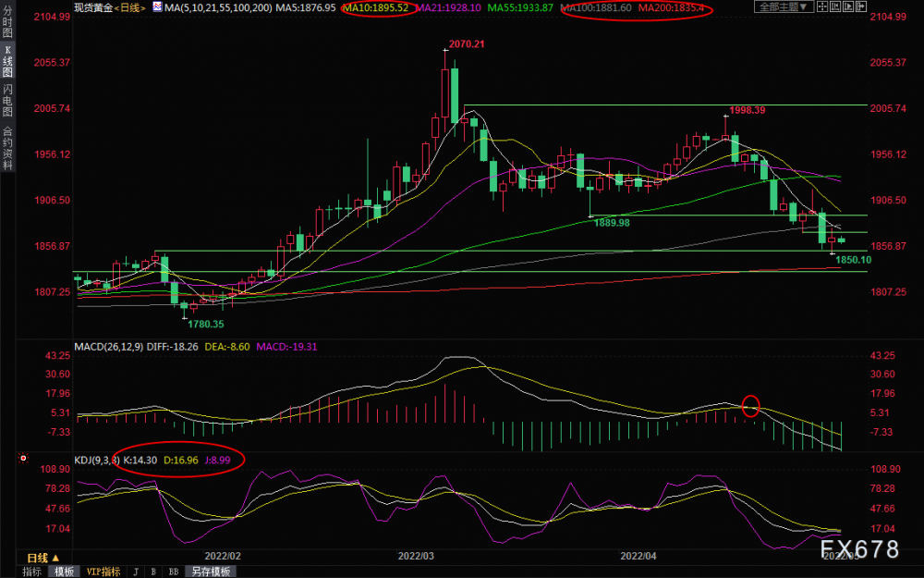Click the 1889.98 low price label
The width and height of the screenshot is (924, 578).
[612, 223]
